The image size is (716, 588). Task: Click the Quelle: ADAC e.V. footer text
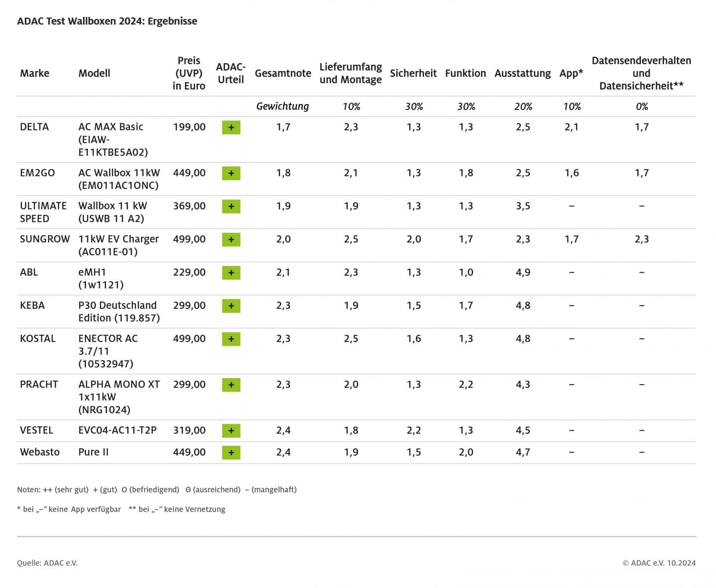[47, 563]
